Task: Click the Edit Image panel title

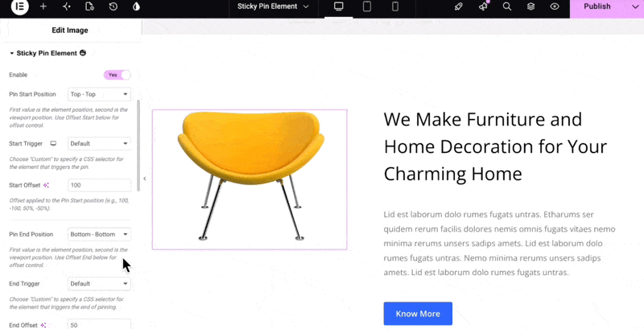Action: [70, 30]
